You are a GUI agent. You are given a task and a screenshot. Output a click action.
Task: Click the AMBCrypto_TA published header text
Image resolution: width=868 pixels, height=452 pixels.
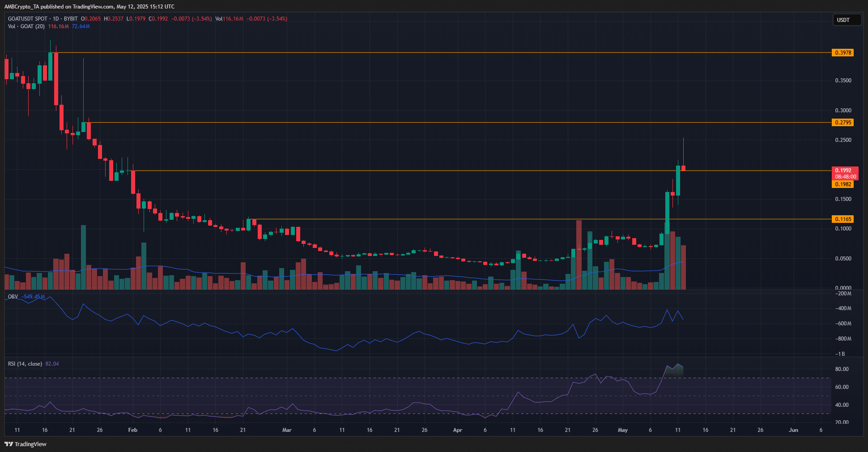pyautogui.click(x=89, y=7)
